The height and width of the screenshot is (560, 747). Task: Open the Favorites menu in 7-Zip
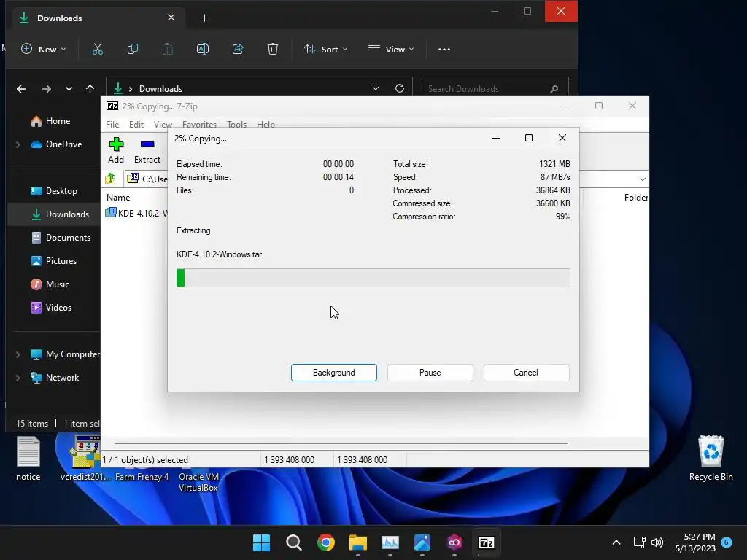coord(199,124)
